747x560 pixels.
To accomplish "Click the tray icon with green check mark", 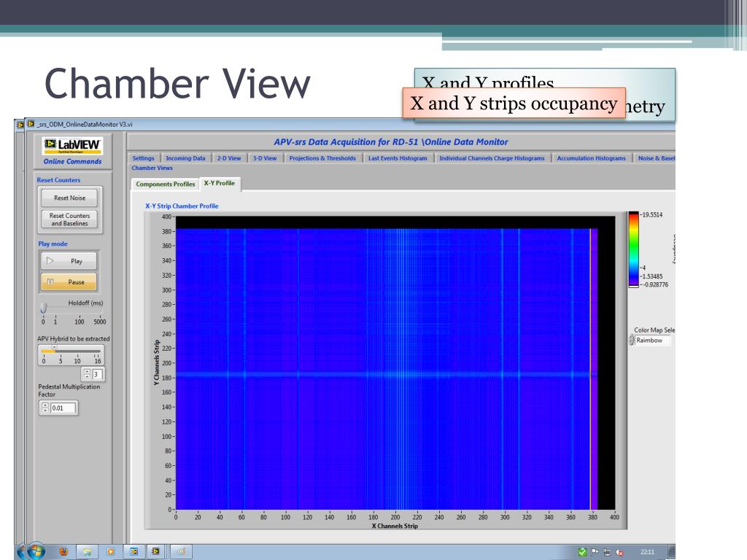I will 582,552.
